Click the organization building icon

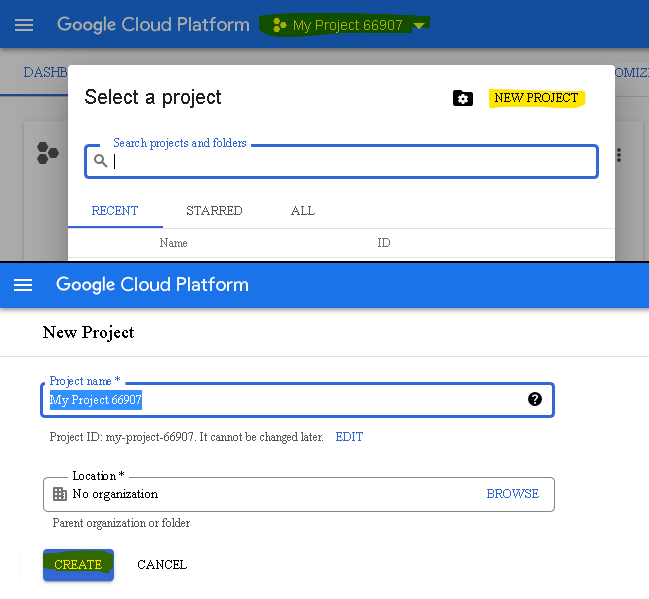point(60,494)
